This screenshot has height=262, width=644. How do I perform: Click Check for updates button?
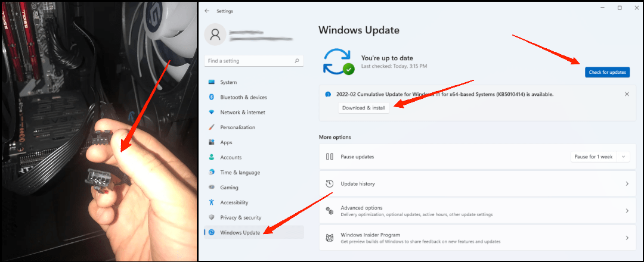pos(607,72)
